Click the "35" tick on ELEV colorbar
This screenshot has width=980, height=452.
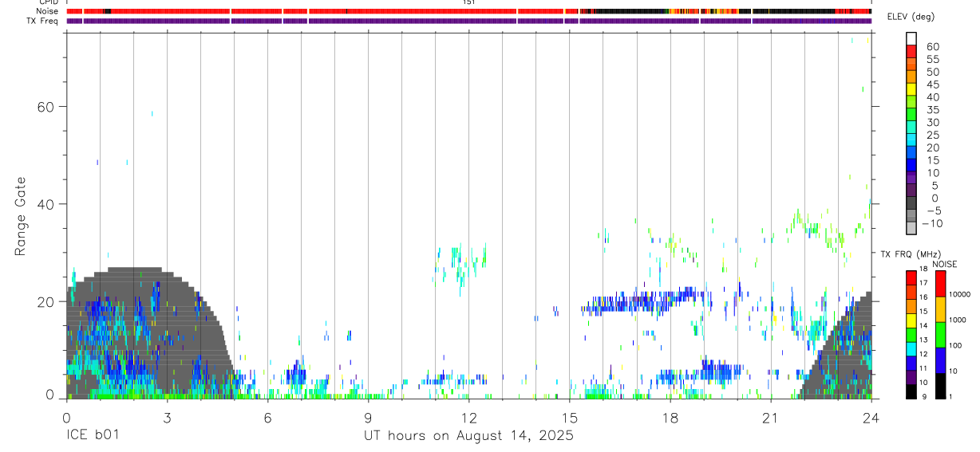pyautogui.click(x=932, y=110)
